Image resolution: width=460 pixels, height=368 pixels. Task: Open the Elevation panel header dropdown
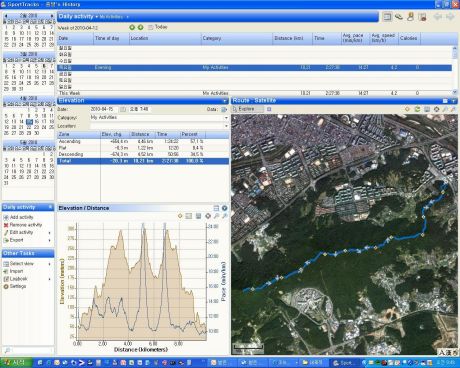click(225, 101)
